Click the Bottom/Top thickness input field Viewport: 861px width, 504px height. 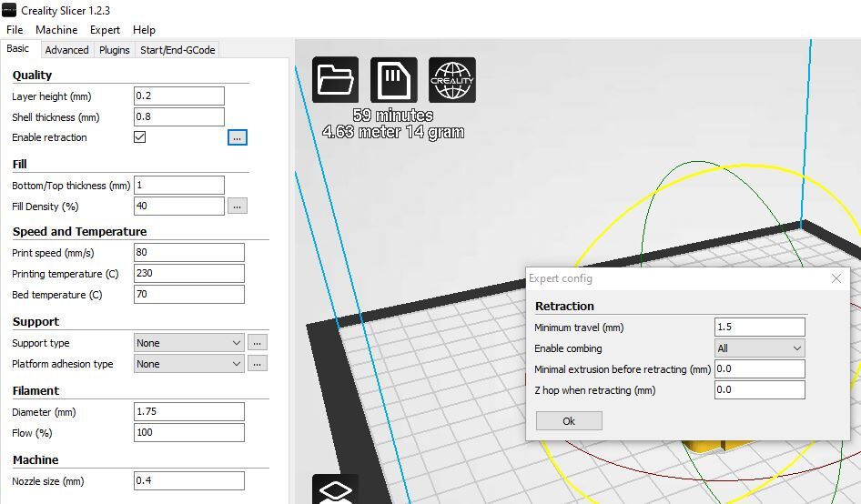tap(179, 185)
